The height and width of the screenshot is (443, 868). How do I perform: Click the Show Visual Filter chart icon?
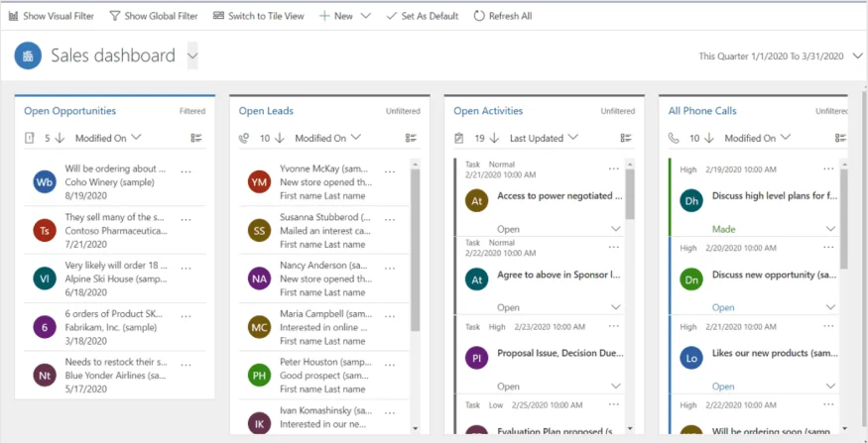[13, 16]
